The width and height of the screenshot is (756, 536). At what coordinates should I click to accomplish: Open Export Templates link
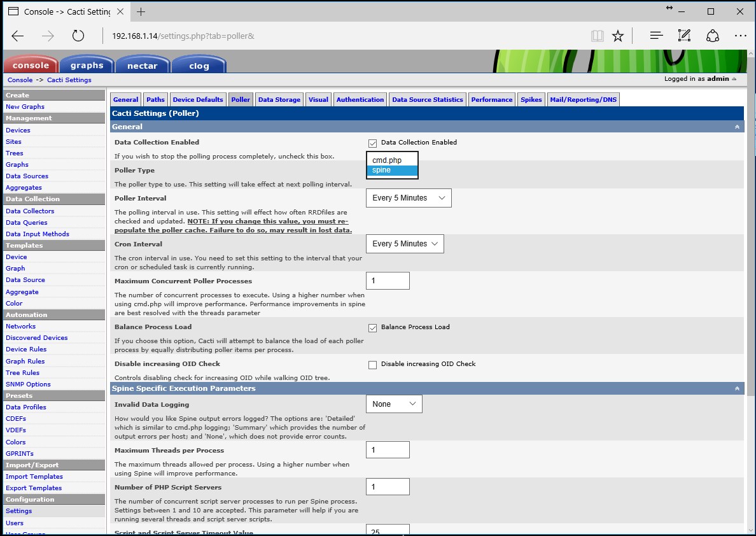point(34,488)
